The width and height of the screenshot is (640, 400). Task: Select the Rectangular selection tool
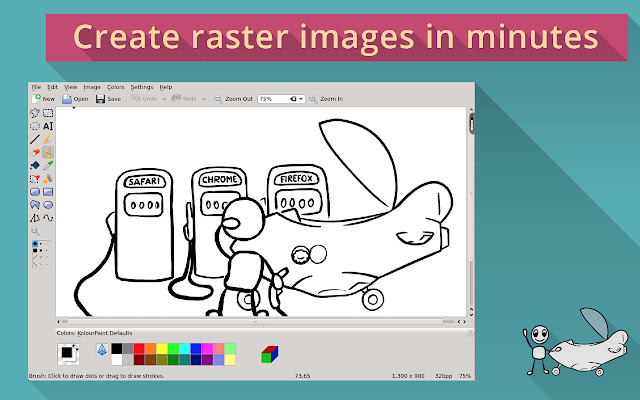coord(48,113)
